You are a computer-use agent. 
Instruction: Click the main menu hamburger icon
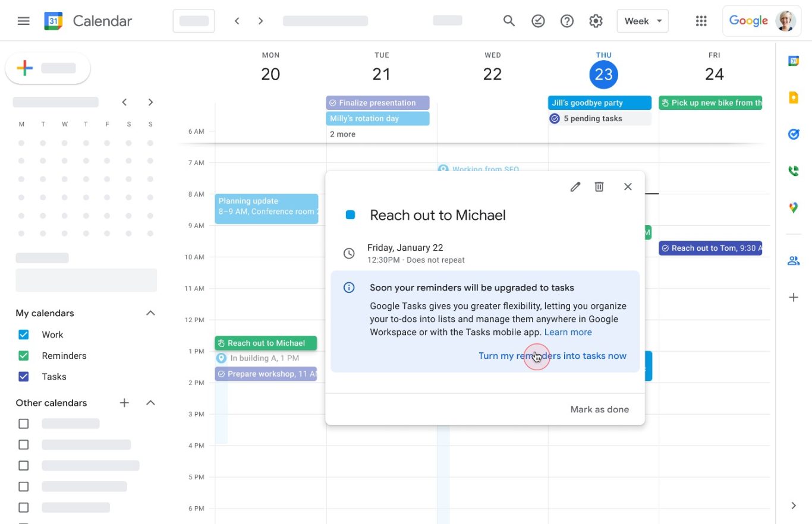[24, 21]
